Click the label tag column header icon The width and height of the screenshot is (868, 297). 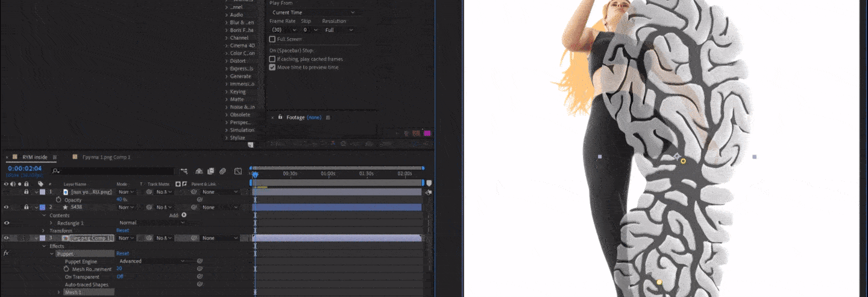pos(40,184)
